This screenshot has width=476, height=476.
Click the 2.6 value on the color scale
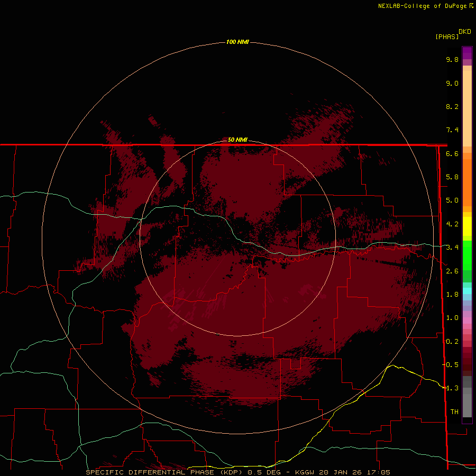(x=452, y=271)
